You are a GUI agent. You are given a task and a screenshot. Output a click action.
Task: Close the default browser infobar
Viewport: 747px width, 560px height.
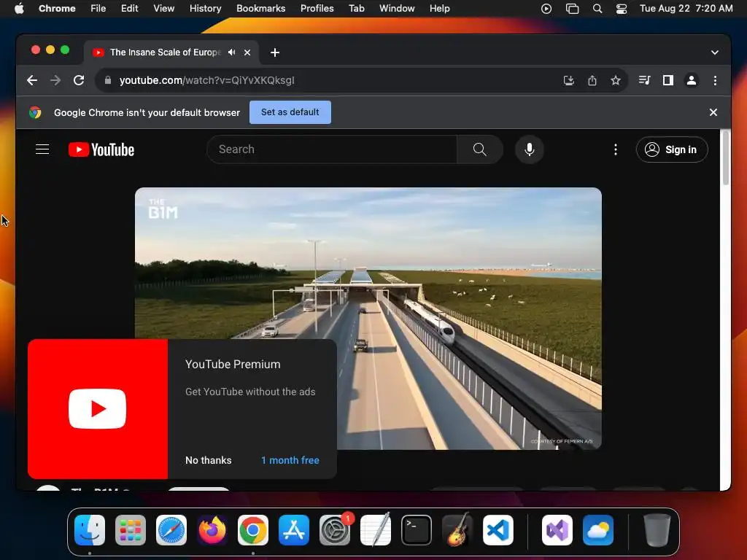coord(713,112)
